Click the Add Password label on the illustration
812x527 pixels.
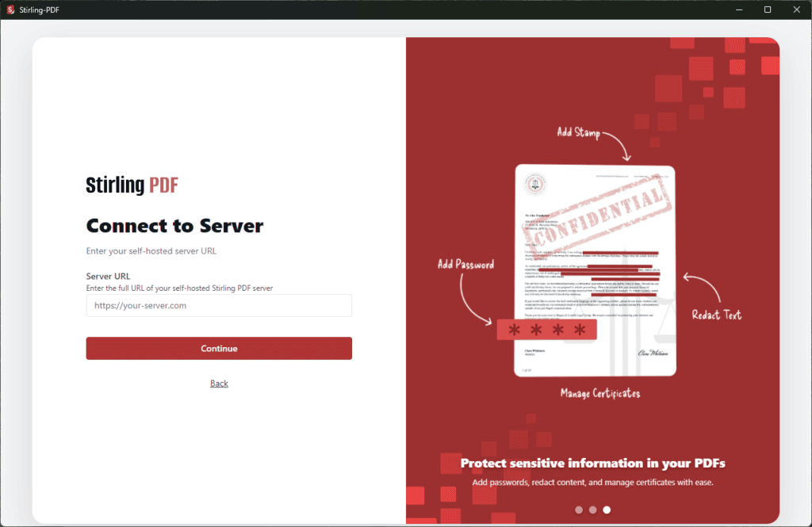(x=465, y=264)
